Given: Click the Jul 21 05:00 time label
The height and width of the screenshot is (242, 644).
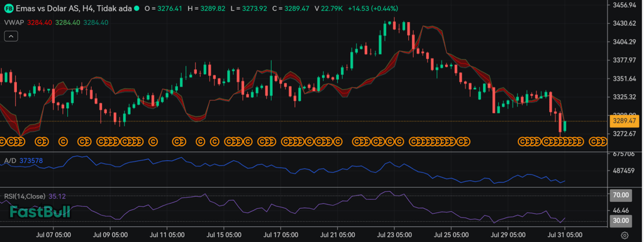Looking at the screenshot, I should click(x=337, y=236).
